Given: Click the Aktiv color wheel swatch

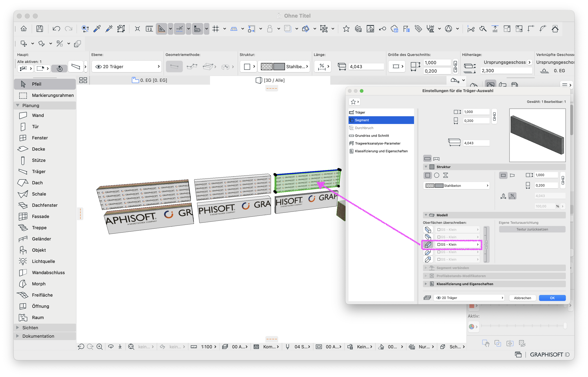Looking at the screenshot, I should (471, 327).
